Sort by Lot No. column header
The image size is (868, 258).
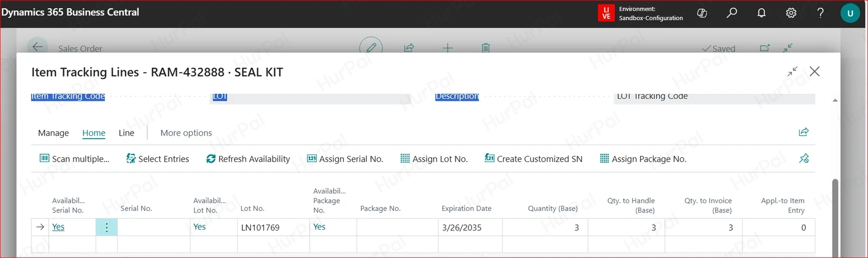point(252,208)
